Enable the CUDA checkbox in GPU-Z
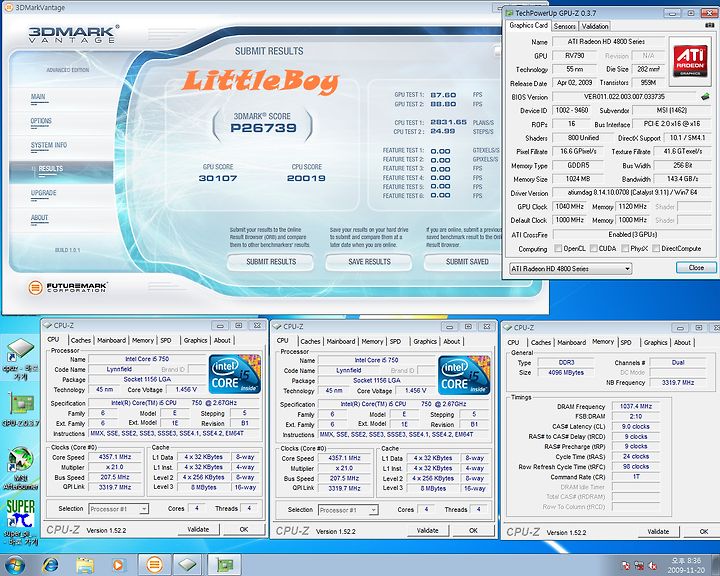 593,248
